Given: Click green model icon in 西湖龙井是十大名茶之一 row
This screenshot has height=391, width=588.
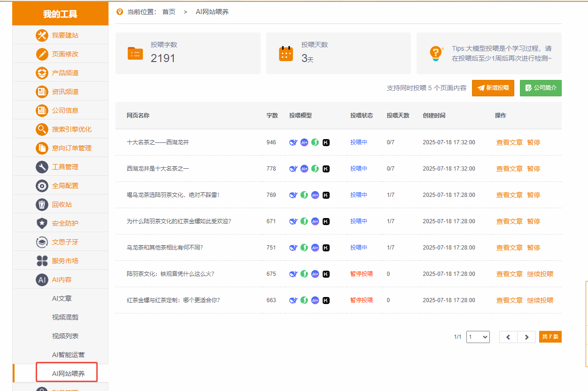Looking at the screenshot, I should click(315, 169).
